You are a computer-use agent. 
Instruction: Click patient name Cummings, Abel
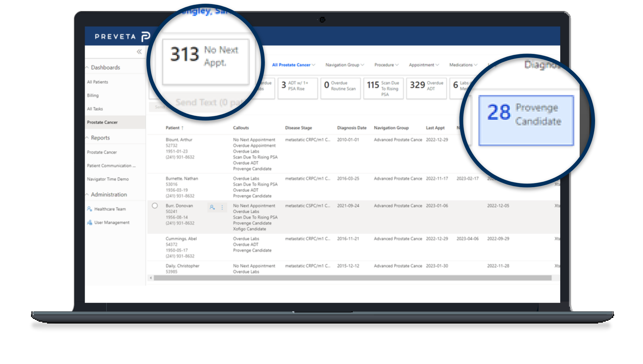pyautogui.click(x=181, y=239)
